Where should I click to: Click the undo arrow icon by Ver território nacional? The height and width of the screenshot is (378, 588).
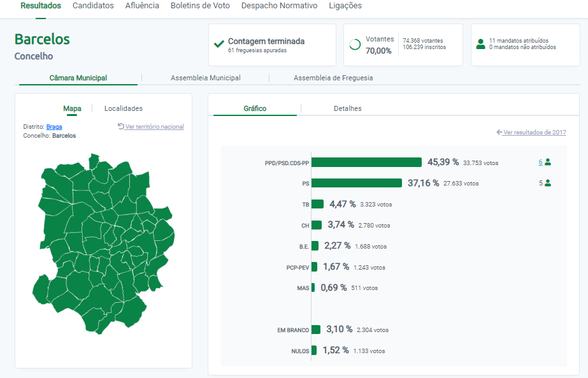[x=121, y=126]
